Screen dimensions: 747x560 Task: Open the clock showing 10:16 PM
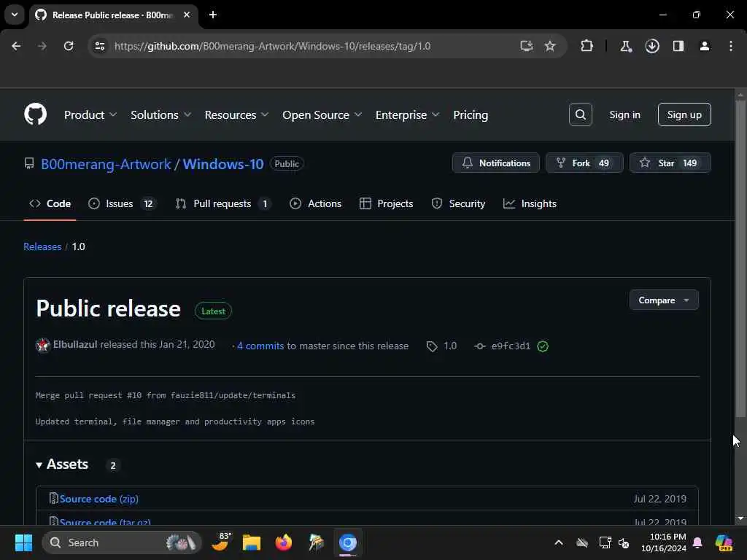click(663, 542)
